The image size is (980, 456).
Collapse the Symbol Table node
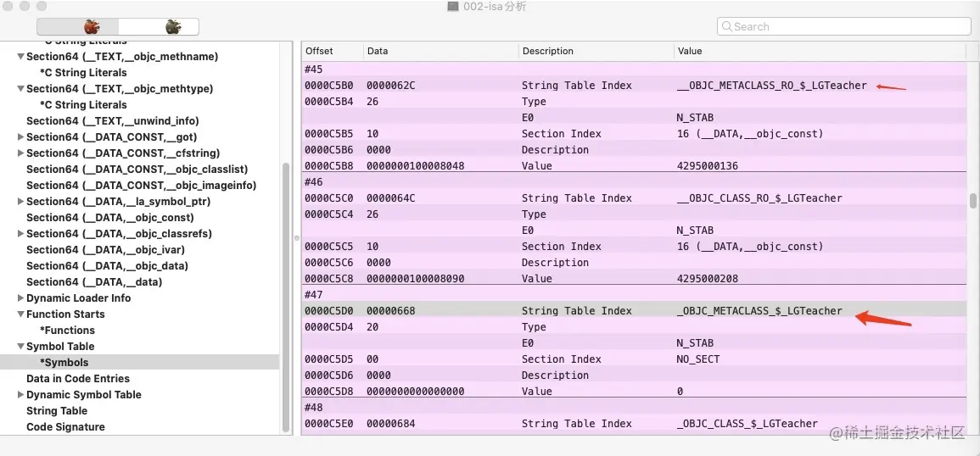(x=20, y=347)
